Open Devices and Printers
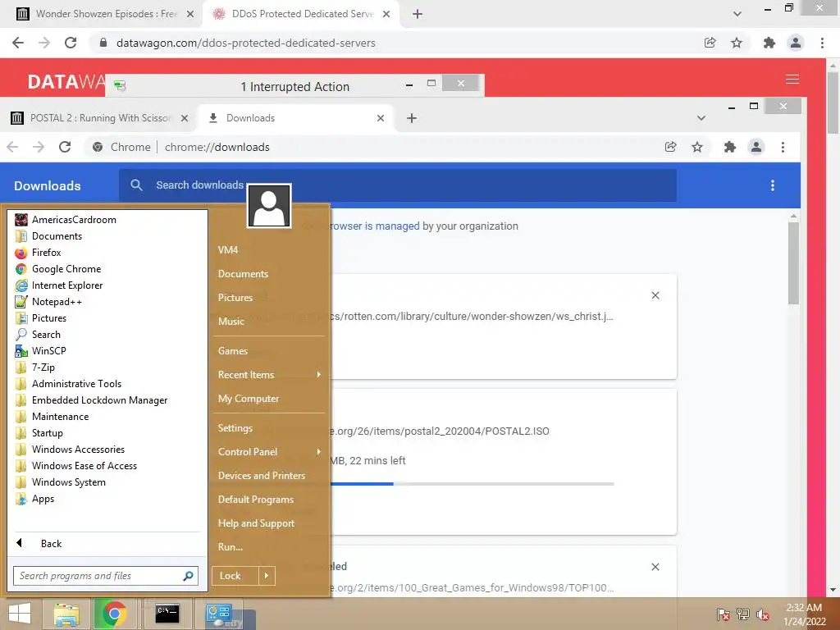840x630 pixels. (x=262, y=476)
